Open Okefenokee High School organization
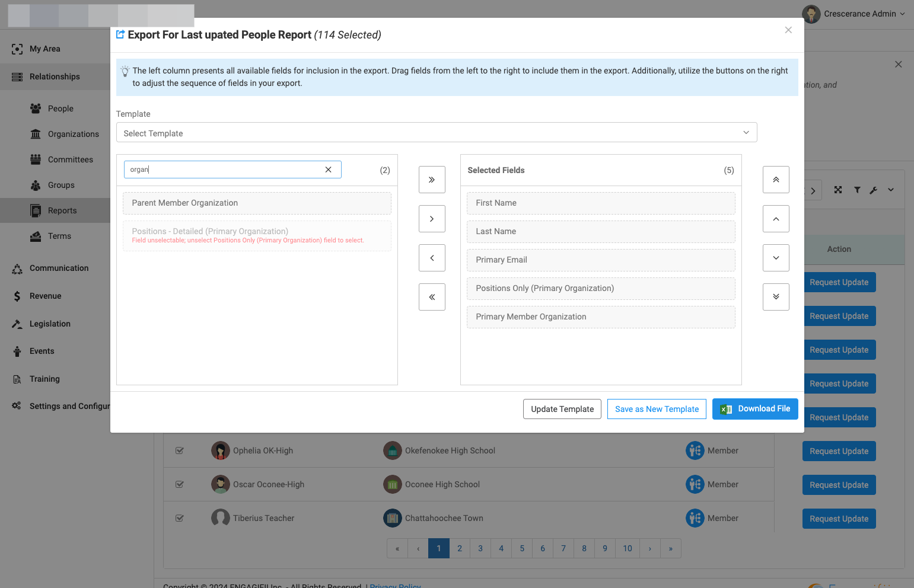The width and height of the screenshot is (914, 588). [450, 450]
